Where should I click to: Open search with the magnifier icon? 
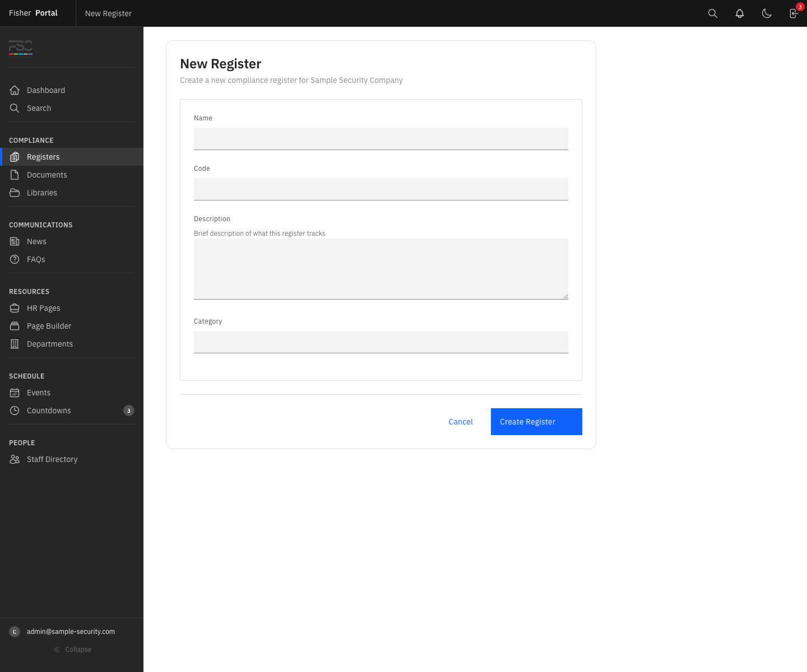pyautogui.click(x=712, y=13)
